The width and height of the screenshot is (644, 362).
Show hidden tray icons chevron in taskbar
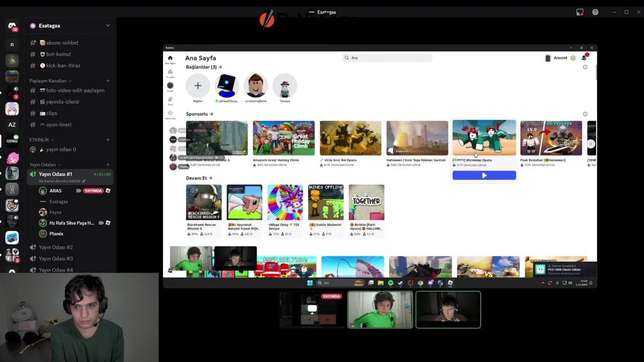[543, 283]
